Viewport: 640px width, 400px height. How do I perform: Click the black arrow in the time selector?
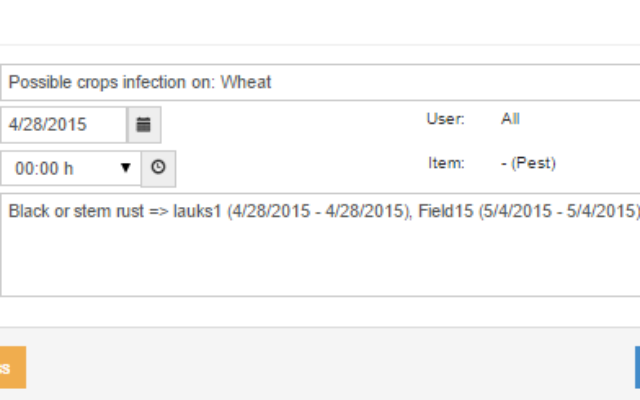coord(125,168)
